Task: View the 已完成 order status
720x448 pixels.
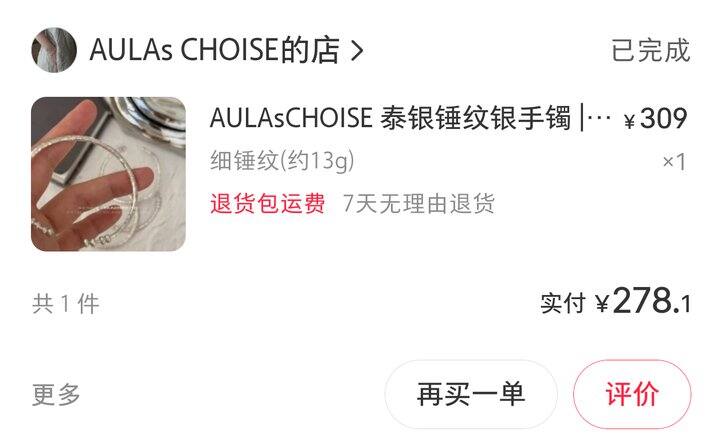Action: tap(651, 50)
